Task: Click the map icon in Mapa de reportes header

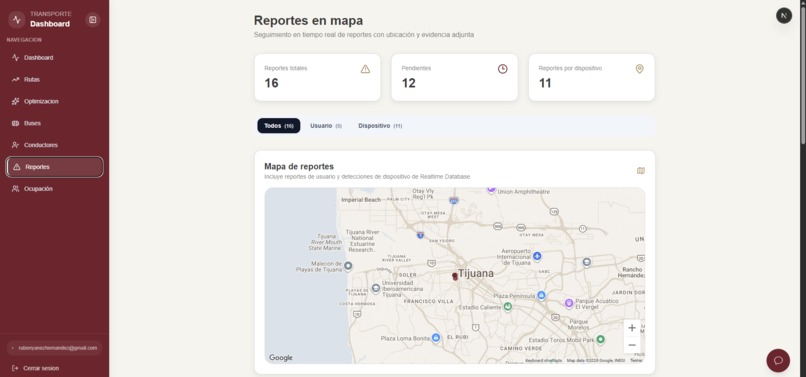Action: (x=640, y=171)
